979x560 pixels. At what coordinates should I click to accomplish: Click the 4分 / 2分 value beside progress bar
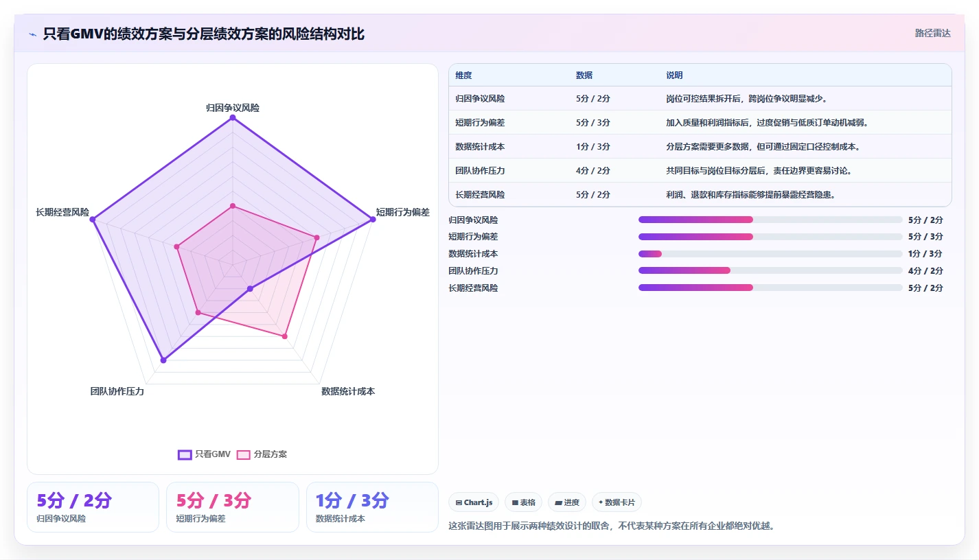(925, 270)
